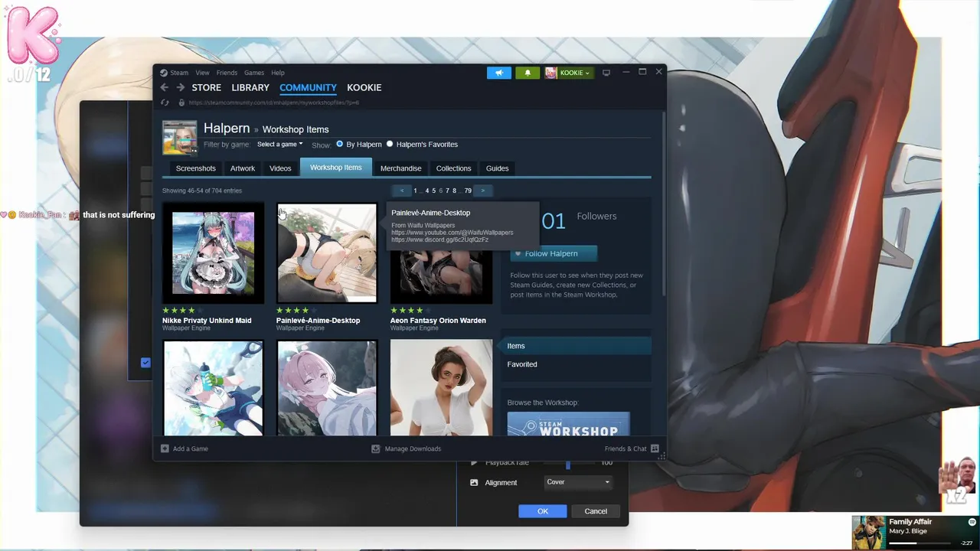Go to the LIBRARY section

click(x=250, y=87)
